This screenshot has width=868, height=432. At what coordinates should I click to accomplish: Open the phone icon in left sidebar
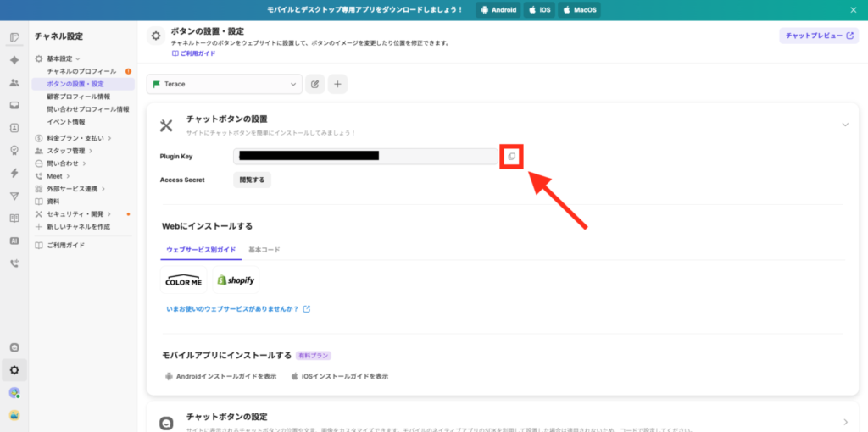click(x=14, y=263)
